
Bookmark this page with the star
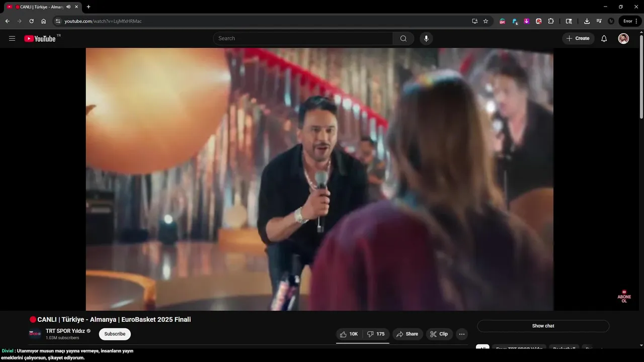click(x=486, y=21)
